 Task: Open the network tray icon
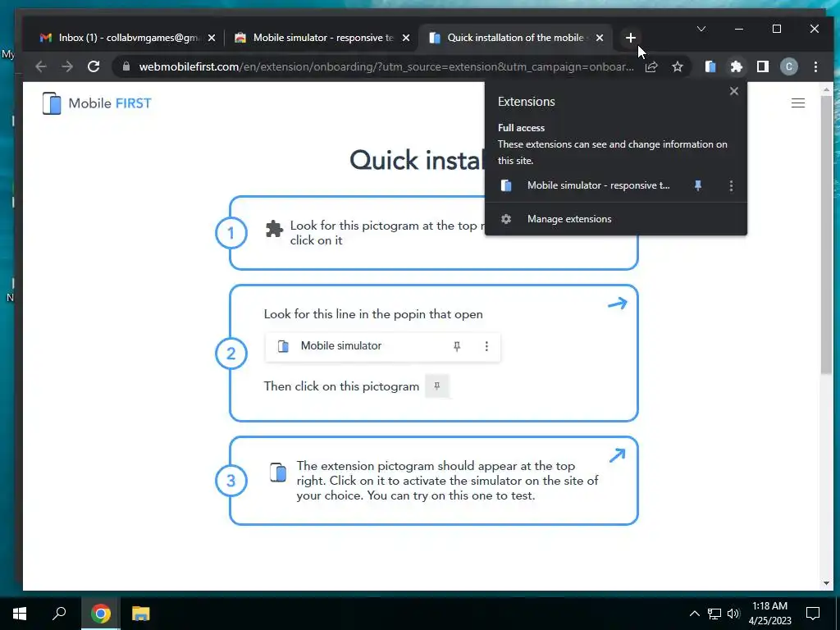pyautogui.click(x=714, y=614)
